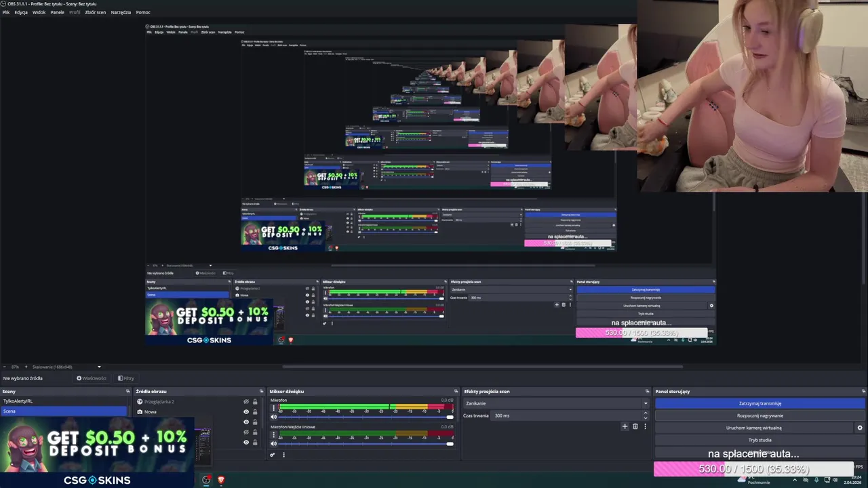This screenshot has width=868, height=488.
Task: Select the TylkoAlertyIRL scene
Action: coord(64,401)
